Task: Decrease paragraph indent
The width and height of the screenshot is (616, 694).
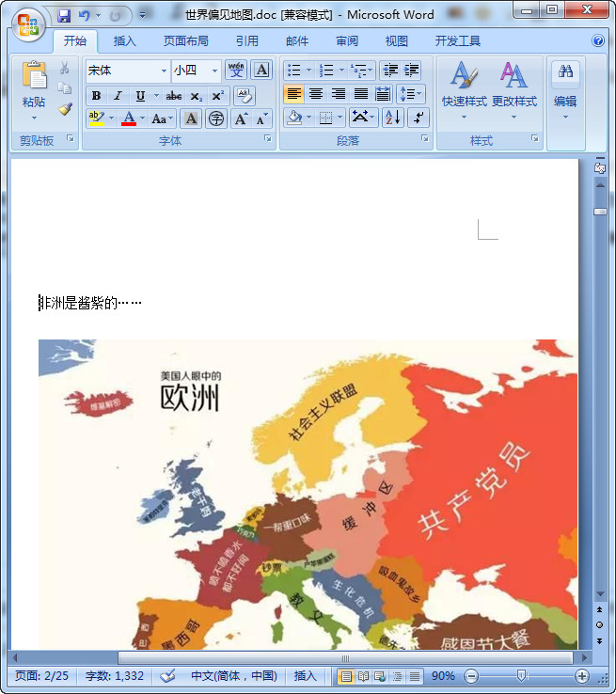Action: click(x=390, y=70)
